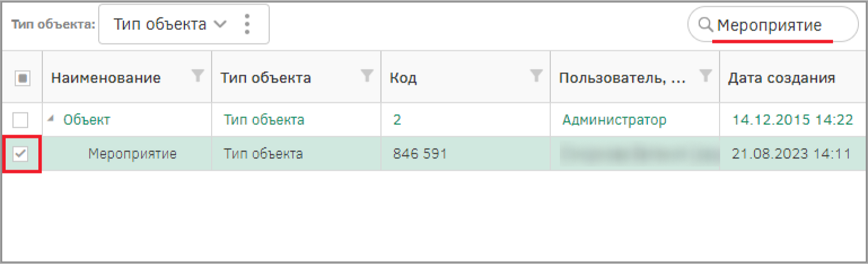Open the filter on the Пользователь column
This screenshot has height=264, width=868.
(x=705, y=75)
